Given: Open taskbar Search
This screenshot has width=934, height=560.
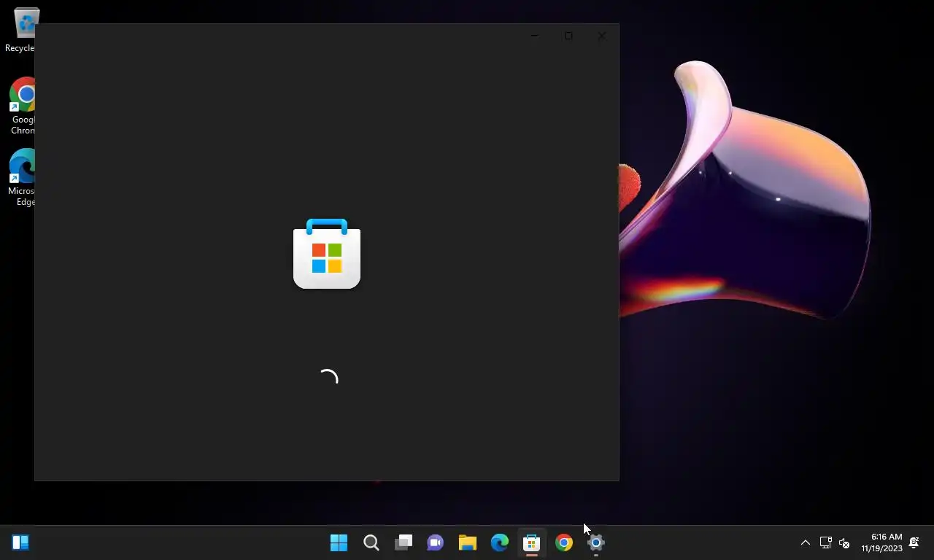Looking at the screenshot, I should 371,542.
